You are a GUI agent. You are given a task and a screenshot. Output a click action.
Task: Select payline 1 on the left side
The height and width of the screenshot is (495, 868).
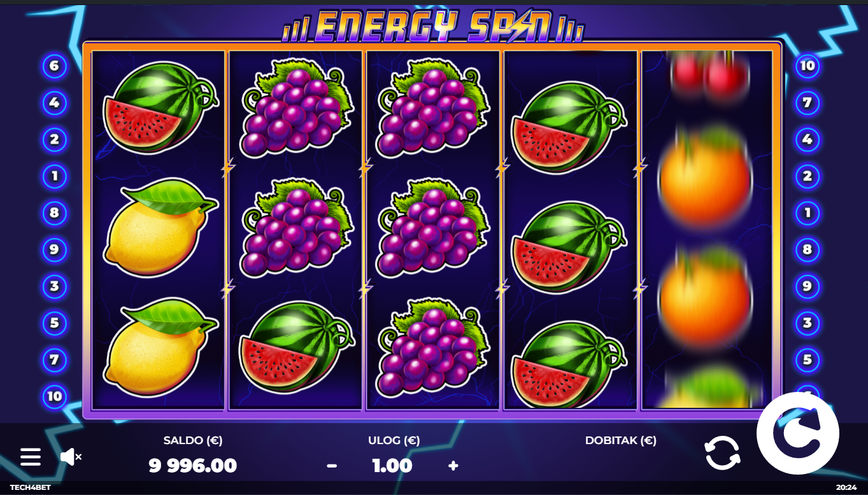pos(54,176)
